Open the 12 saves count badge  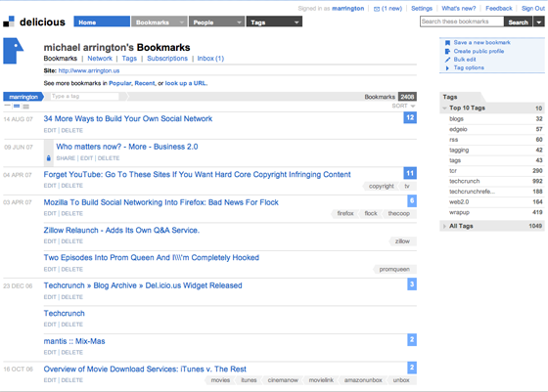coord(410,117)
